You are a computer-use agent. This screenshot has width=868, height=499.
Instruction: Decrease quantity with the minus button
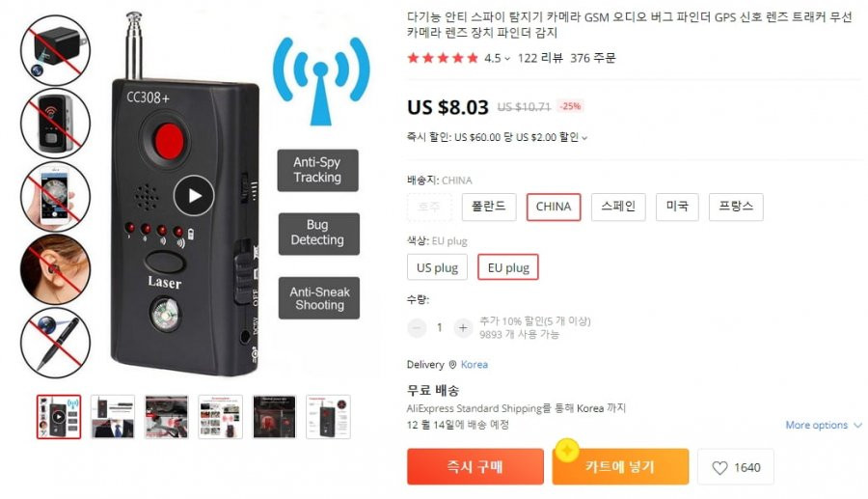tap(417, 328)
